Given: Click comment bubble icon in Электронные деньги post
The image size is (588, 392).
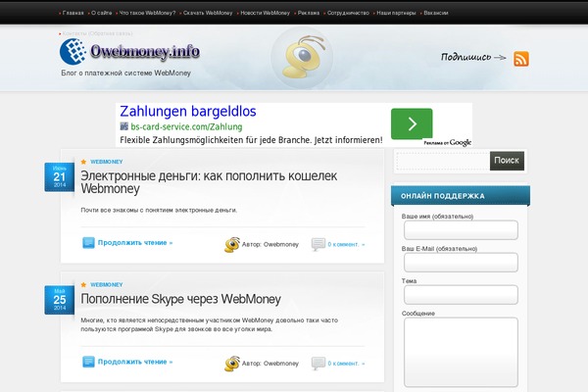Looking at the screenshot, I should [x=318, y=244].
